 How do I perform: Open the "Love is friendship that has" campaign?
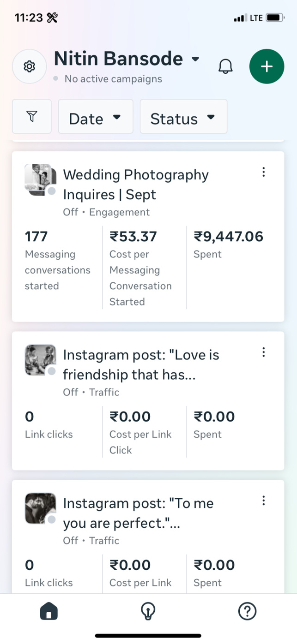[x=141, y=364]
